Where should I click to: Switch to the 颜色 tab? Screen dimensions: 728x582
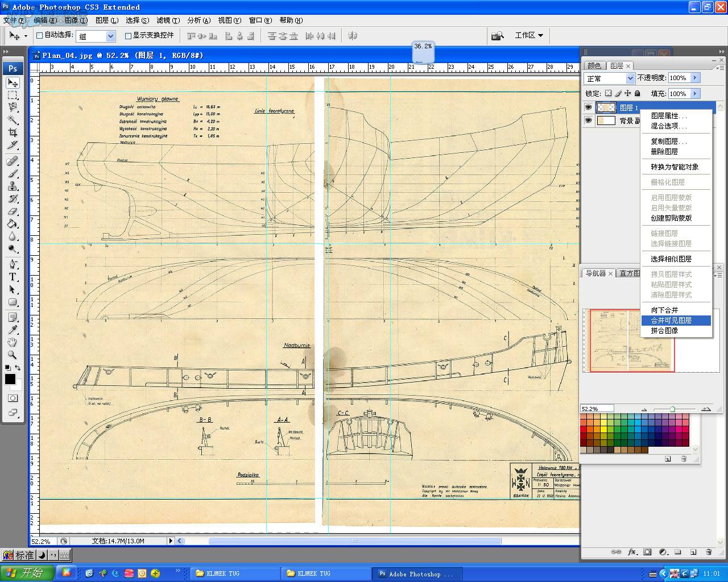point(594,66)
